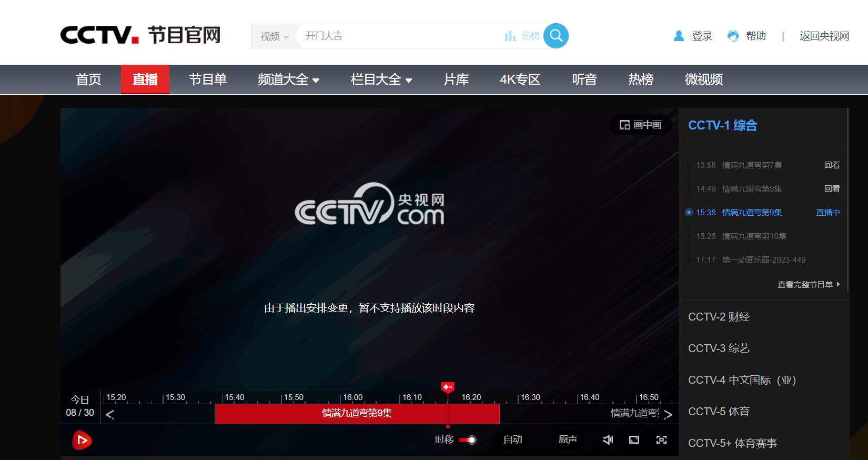Enter fullscreen mode in the player
Screen dimensions: 868x460
661,439
